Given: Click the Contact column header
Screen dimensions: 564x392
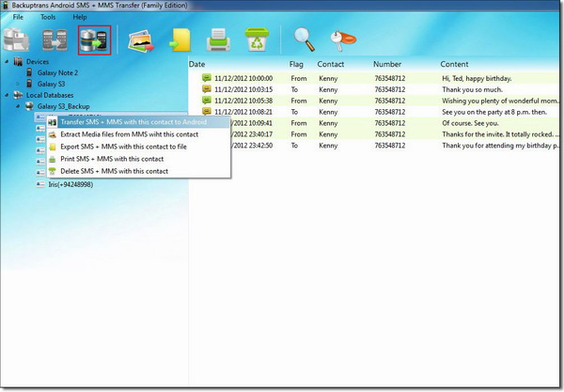Looking at the screenshot, I should 331,64.
